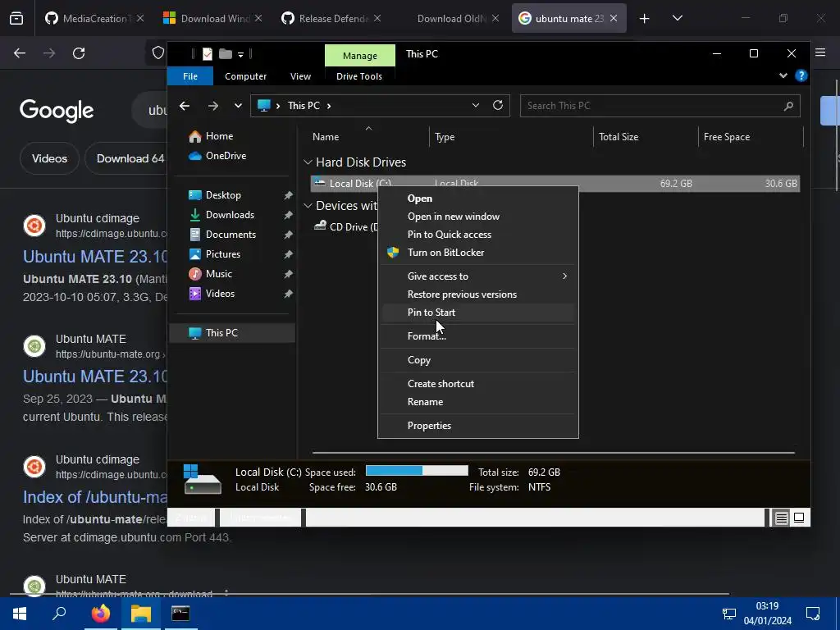Open Properties from the context menu

478,426
